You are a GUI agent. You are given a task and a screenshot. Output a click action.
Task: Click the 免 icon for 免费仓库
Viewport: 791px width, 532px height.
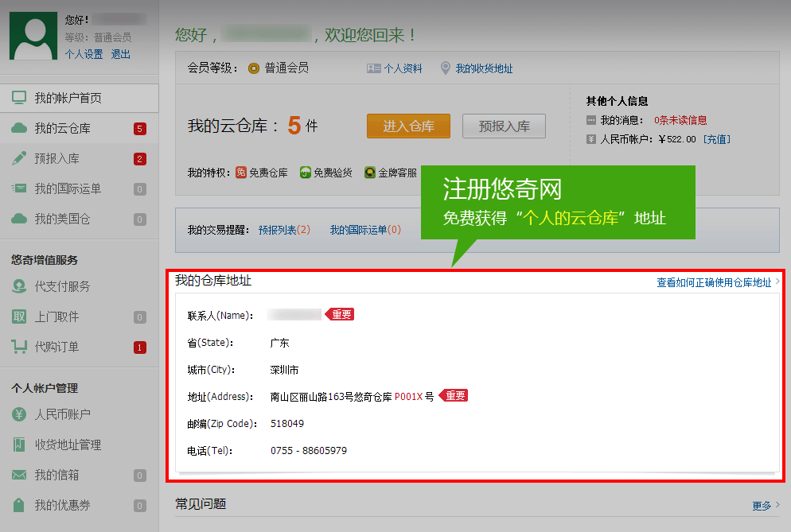[x=241, y=173]
